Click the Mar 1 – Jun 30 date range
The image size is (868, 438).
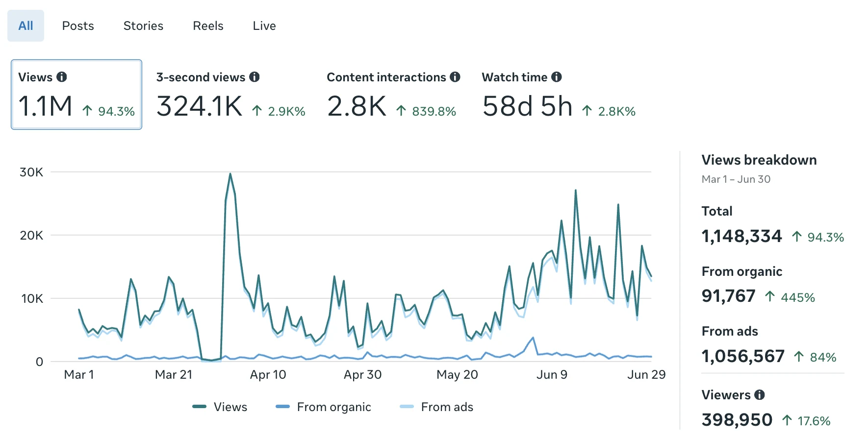[x=736, y=179]
